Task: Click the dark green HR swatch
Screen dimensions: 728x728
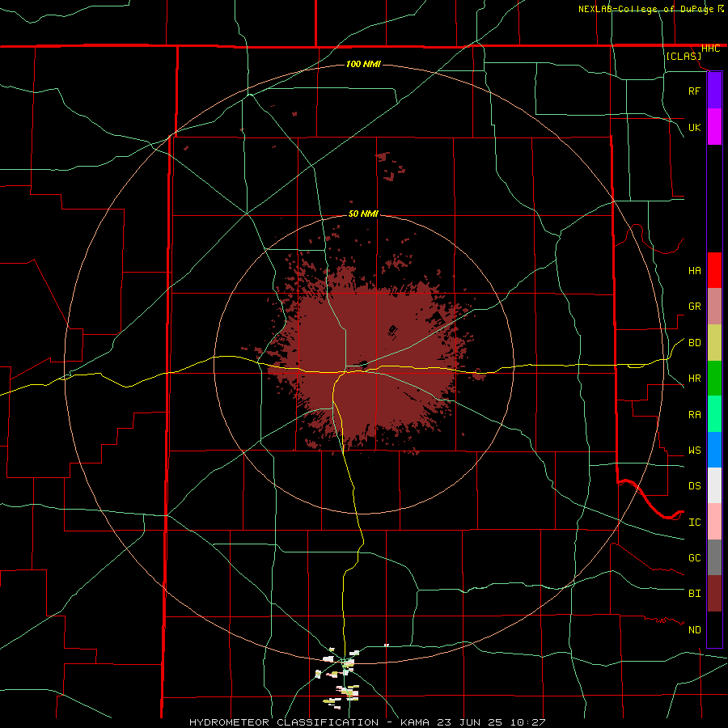Action: point(714,379)
